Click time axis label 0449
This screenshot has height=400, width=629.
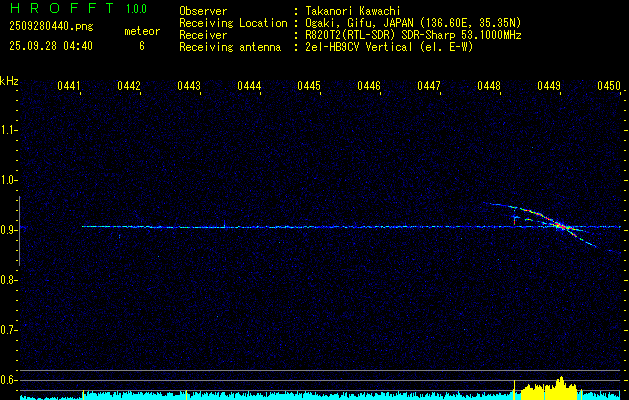549,86
